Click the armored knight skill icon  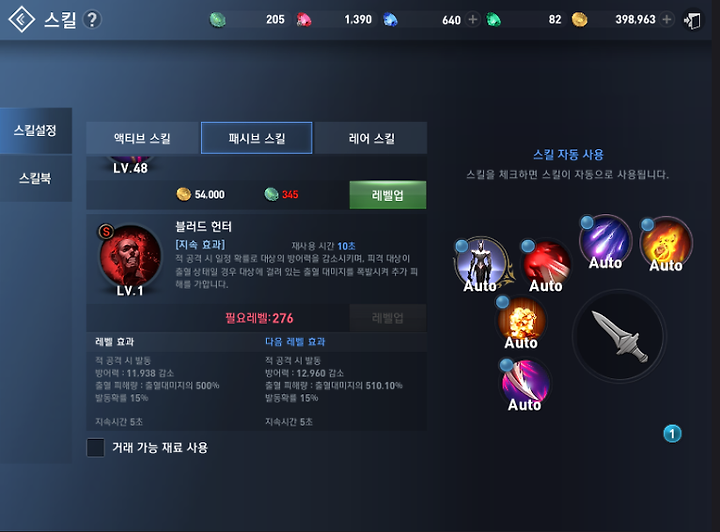pos(481,264)
